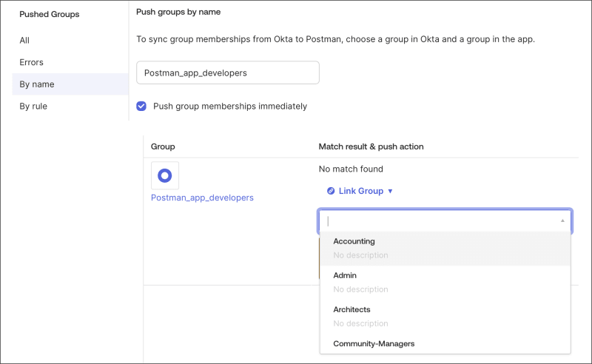The height and width of the screenshot is (364, 592).
Task: Click Match result & push action header
Action: [371, 146]
